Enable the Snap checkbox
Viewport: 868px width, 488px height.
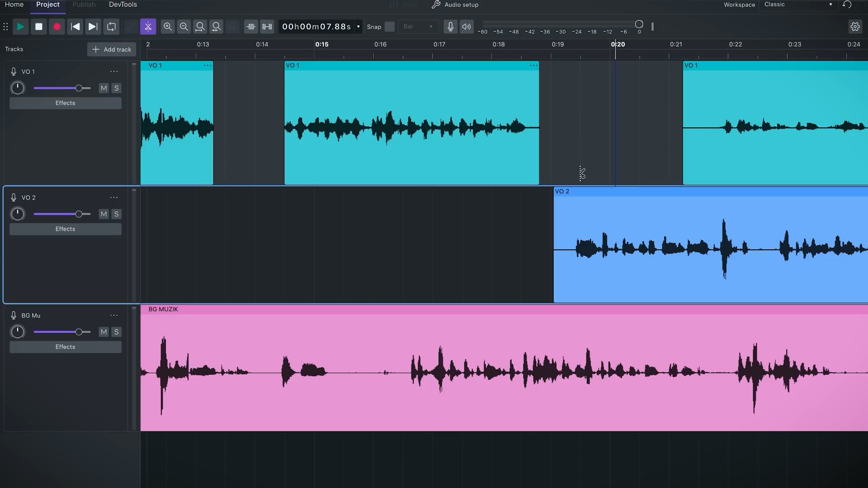[x=389, y=27]
